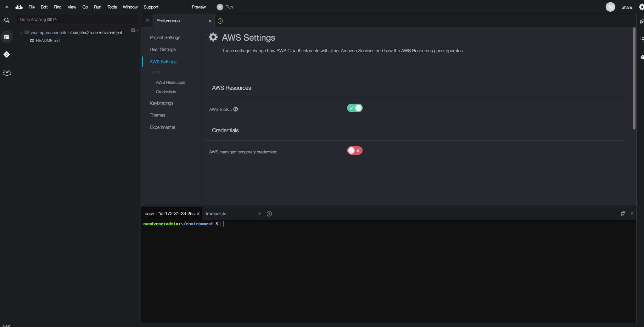
Task: Collapse the aws-apprunner-cdk folder
Action: pos(21,33)
